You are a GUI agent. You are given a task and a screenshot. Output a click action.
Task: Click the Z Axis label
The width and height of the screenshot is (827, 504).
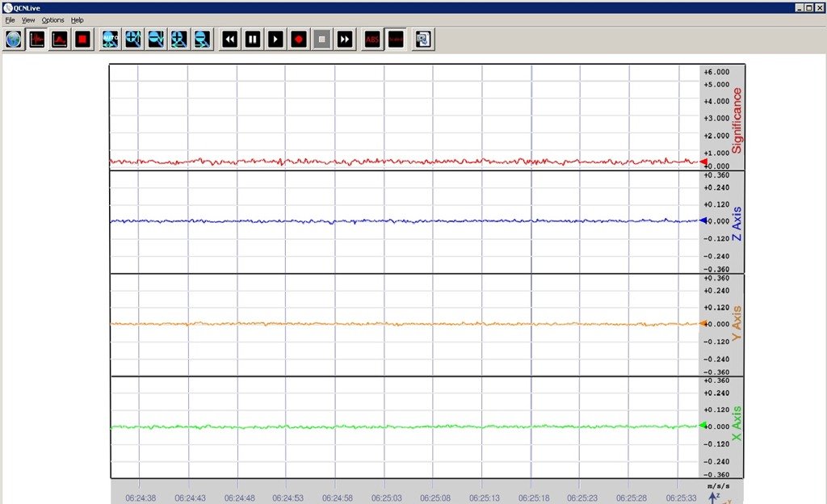(737, 224)
